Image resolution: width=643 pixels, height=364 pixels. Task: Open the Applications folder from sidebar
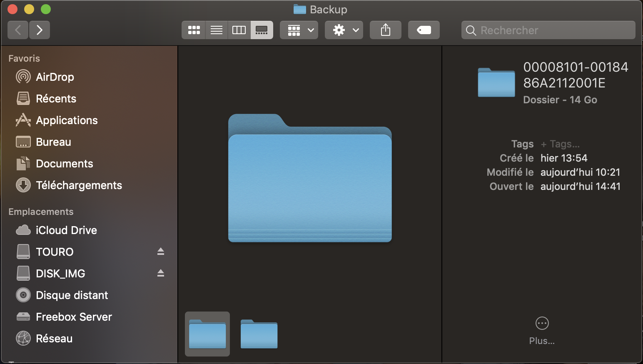pos(67,120)
